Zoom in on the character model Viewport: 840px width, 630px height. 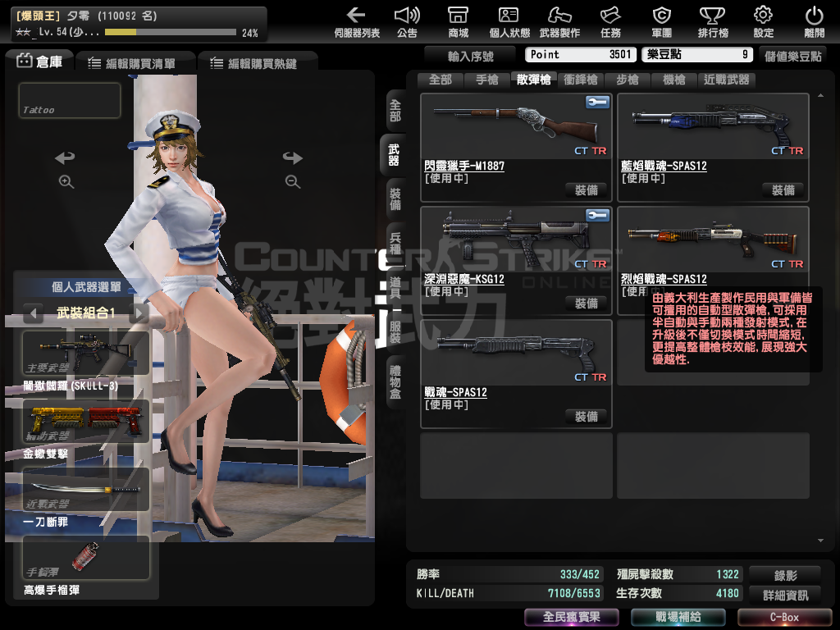[66, 181]
